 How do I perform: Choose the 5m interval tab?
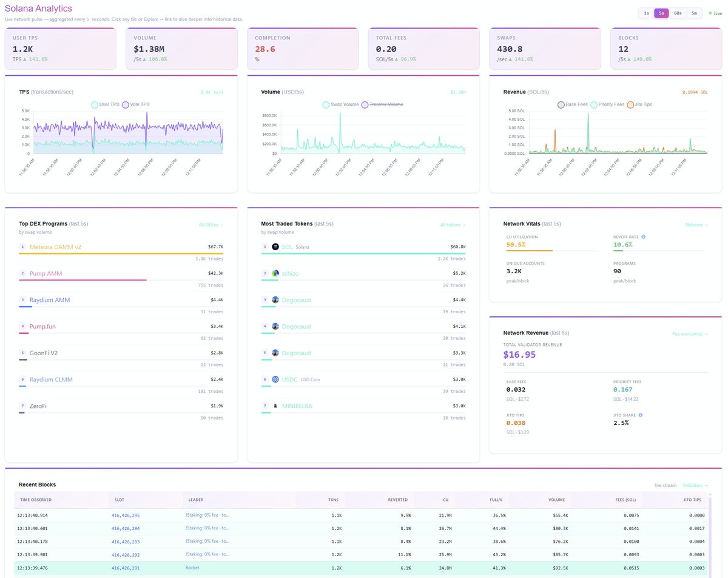(694, 13)
